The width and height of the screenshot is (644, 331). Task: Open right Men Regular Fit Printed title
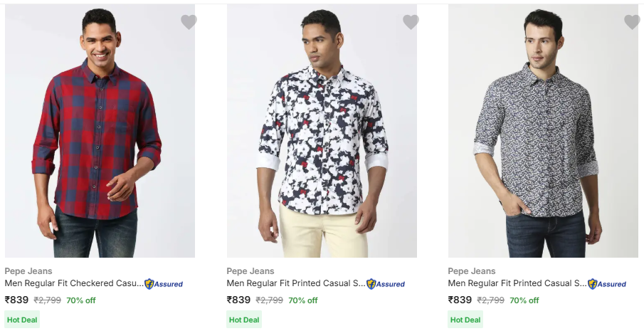(517, 283)
